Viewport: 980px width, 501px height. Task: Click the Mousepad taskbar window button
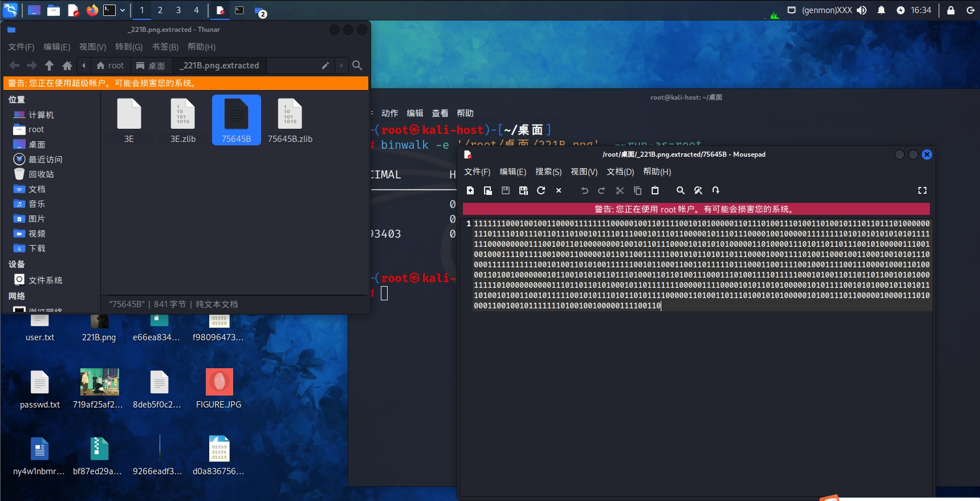point(220,10)
